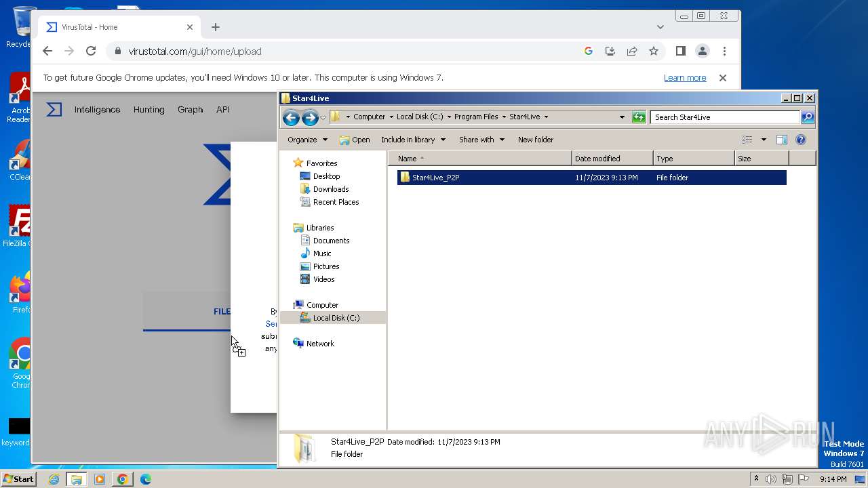The image size is (868, 488).
Task: Open Graph in the VirusTotal menu
Action: (190, 110)
